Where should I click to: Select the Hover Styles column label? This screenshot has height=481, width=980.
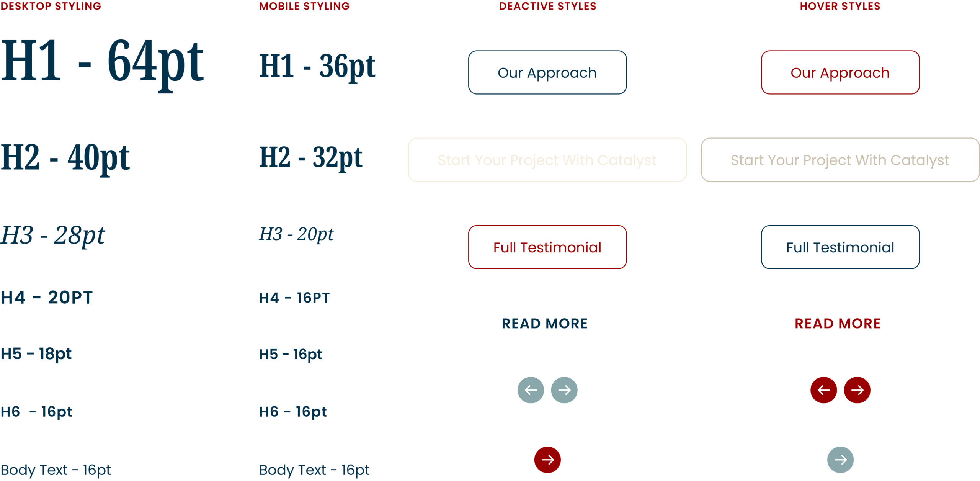coord(840,6)
